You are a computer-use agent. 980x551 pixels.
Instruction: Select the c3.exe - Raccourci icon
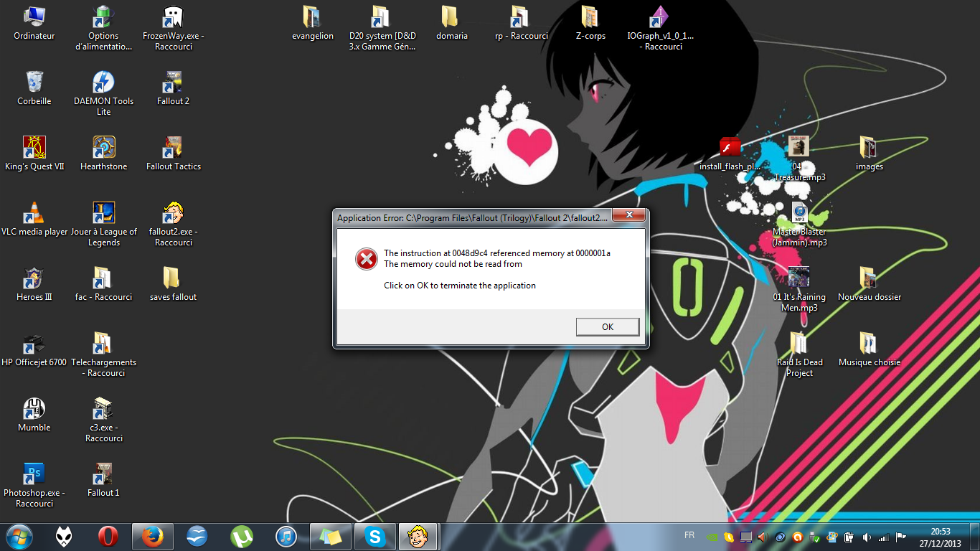[104, 419]
